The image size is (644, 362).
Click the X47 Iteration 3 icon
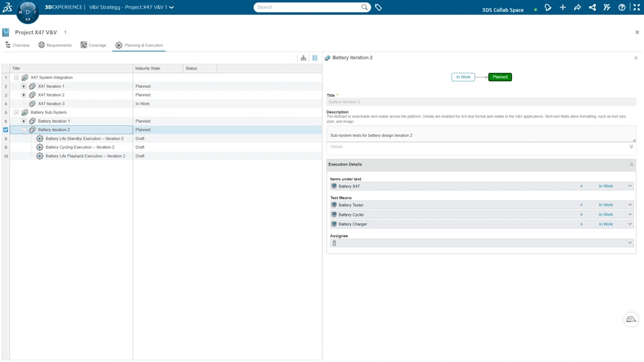[32, 103]
